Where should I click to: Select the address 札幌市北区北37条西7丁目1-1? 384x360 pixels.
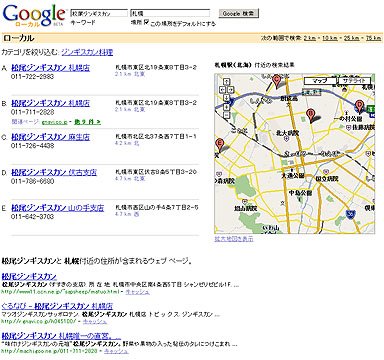pyautogui.click(x=156, y=136)
